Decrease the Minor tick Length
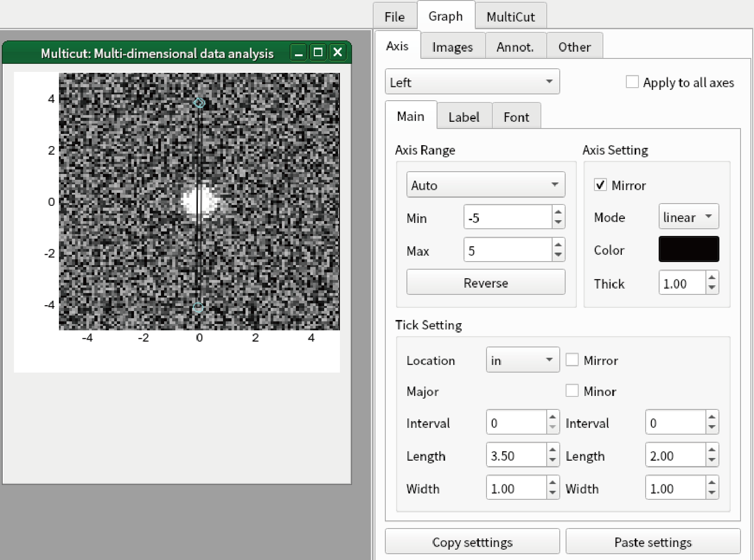 coord(712,460)
